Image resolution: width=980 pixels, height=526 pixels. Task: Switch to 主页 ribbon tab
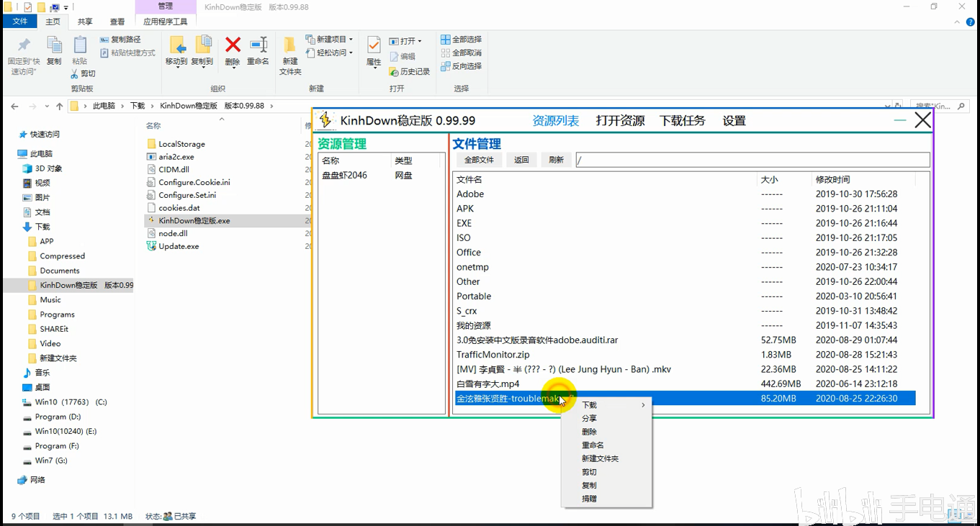[x=53, y=22]
